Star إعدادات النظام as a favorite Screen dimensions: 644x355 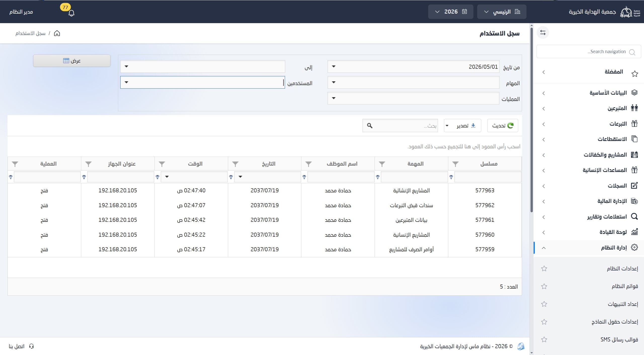click(544, 269)
